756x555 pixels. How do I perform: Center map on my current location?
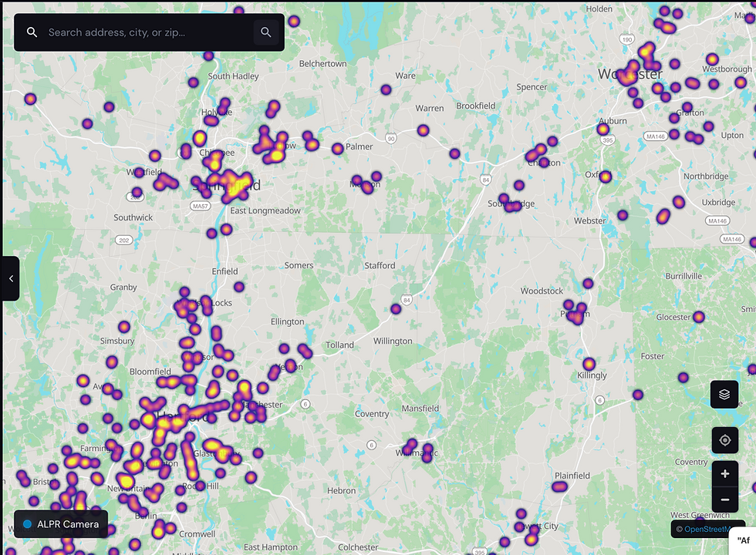pyautogui.click(x=724, y=440)
